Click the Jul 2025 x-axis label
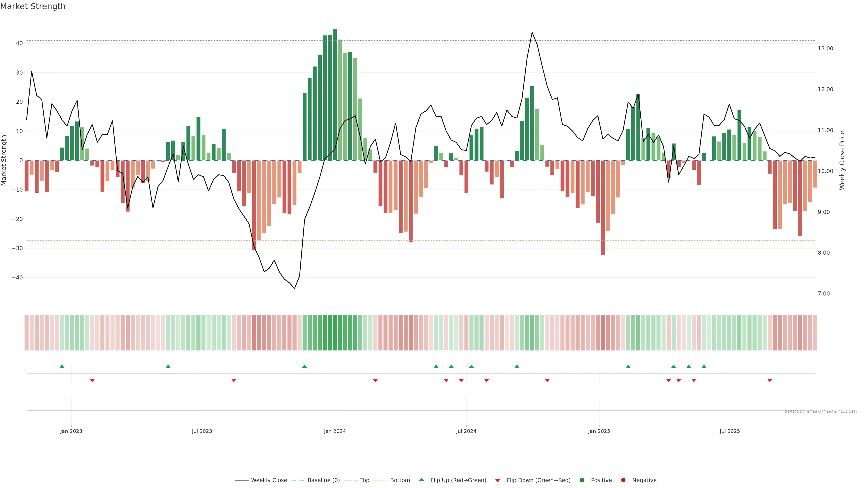868x488 pixels. click(729, 431)
